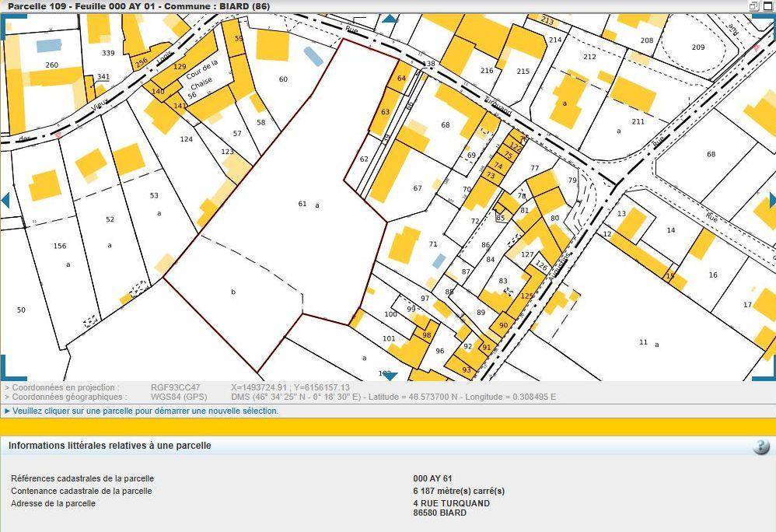This screenshot has height=532, width=776.
Task: Select parcel 16 on the right side
Action: [x=712, y=275]
